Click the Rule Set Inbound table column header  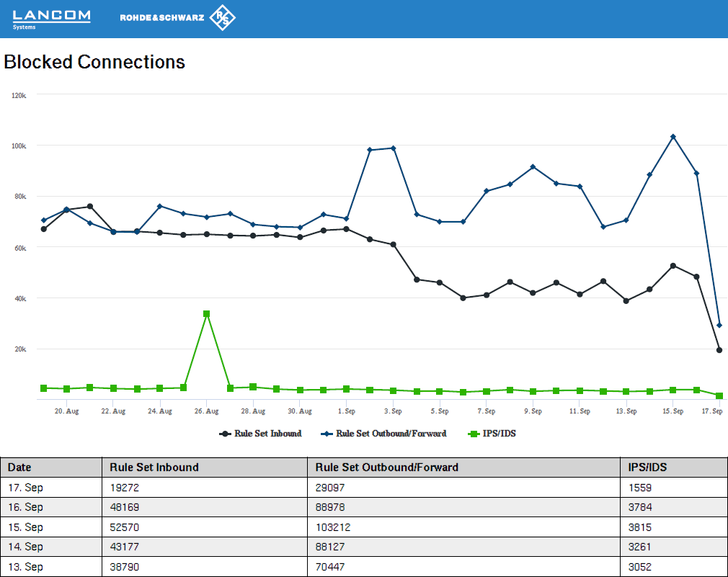154,468
